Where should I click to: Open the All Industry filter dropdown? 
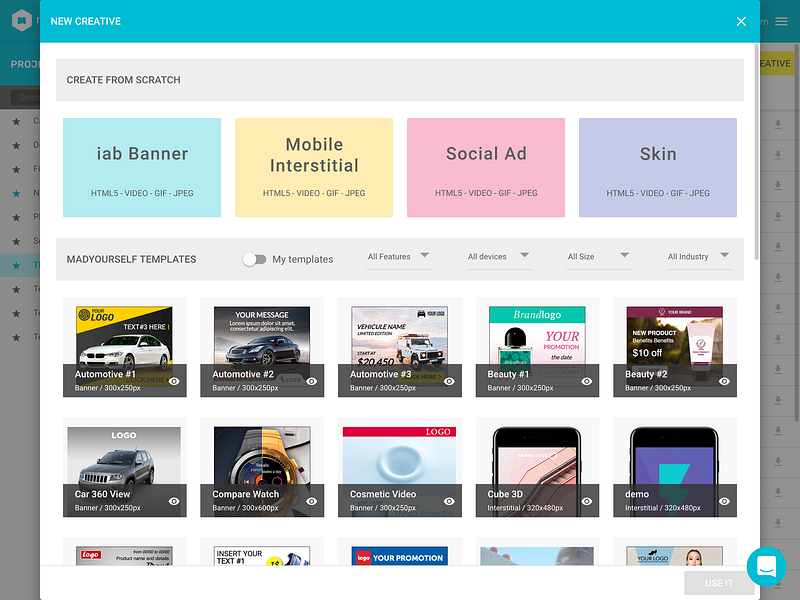click(x=699, y=257)
